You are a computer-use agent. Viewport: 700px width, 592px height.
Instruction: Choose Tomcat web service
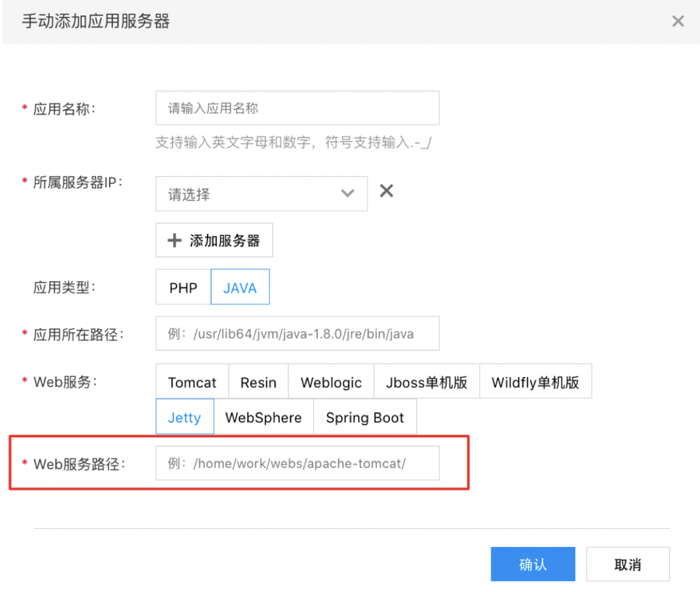pyautogui.click(x=192, y=382)
